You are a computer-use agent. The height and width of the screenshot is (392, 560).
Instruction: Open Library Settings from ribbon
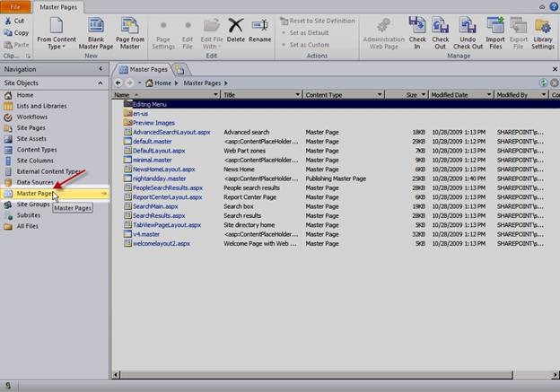pos(542,33)
